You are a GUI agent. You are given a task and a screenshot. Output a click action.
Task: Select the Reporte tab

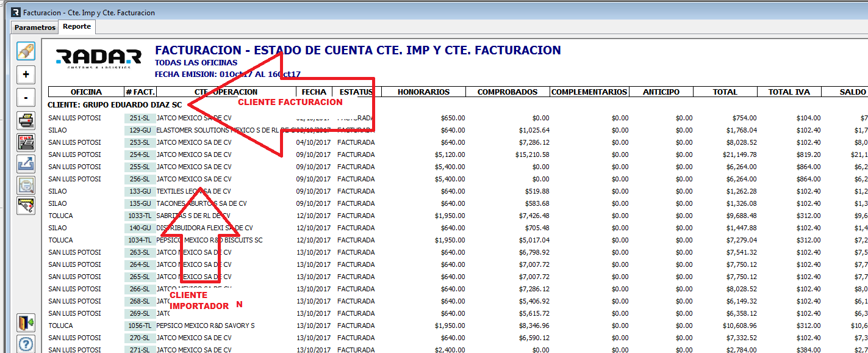point(77,26)
